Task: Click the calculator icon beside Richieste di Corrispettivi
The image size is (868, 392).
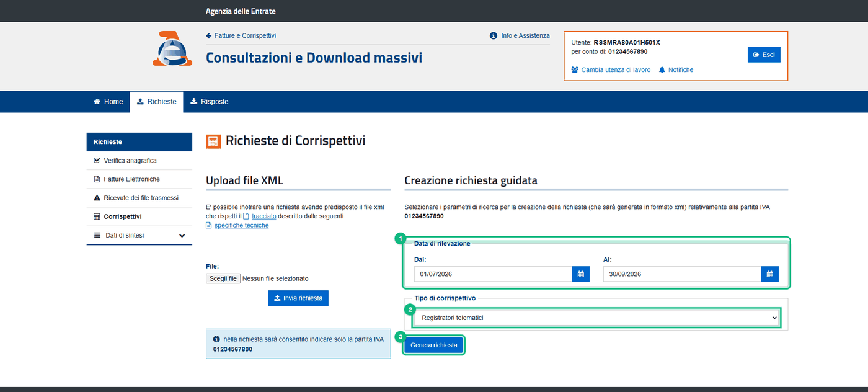Action: 213,141
